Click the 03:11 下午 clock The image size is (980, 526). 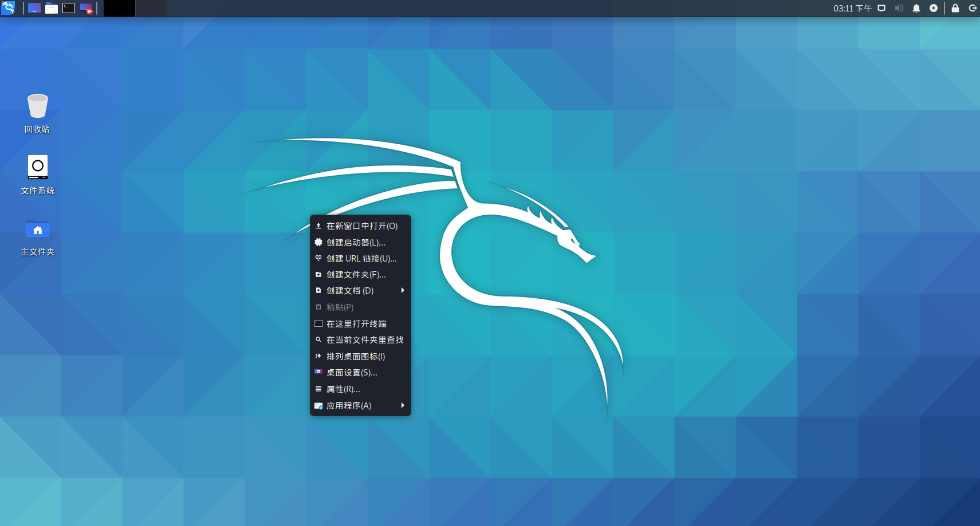pyautogui.click(x=852, y=8)
